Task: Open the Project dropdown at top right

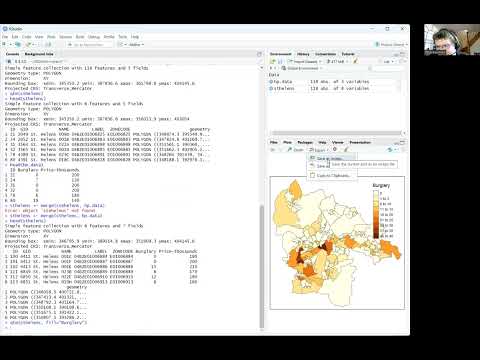Action: point(392,44)
